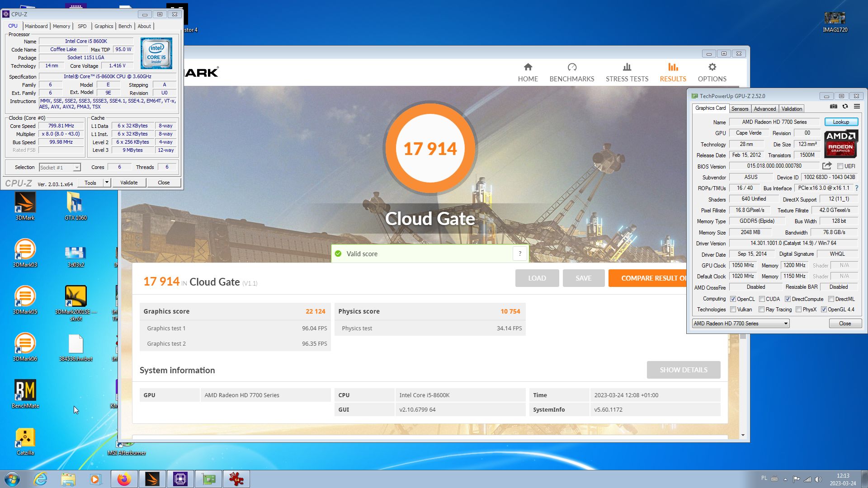This screenshot has height=488, width=868.
Task: Open Internet Explorer from taskbar
Action: pos(41,479)
